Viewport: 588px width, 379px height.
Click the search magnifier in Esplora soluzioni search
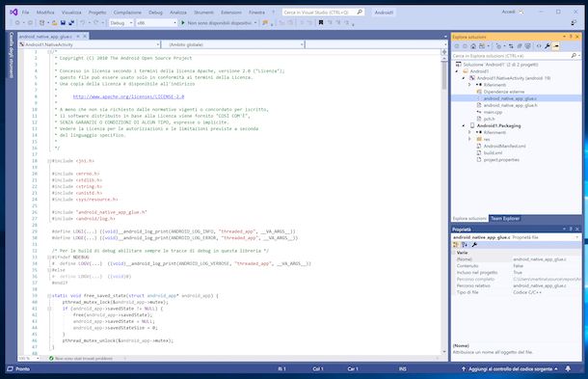574,56
